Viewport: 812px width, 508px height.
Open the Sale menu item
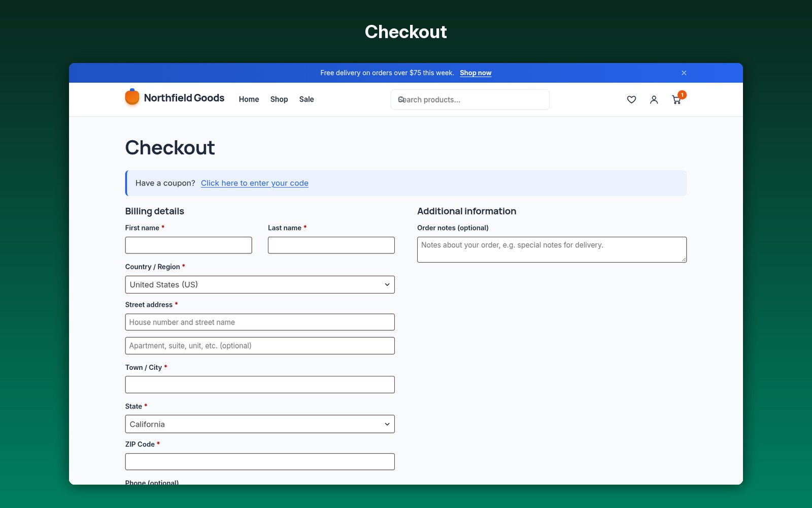[x=307, y=99]
